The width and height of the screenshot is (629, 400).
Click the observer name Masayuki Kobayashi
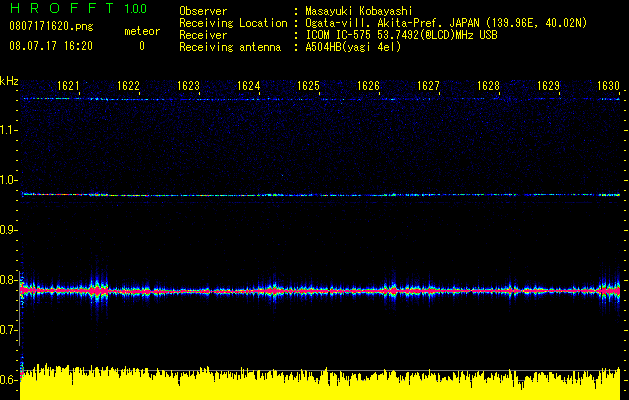(x=359, y=11)
